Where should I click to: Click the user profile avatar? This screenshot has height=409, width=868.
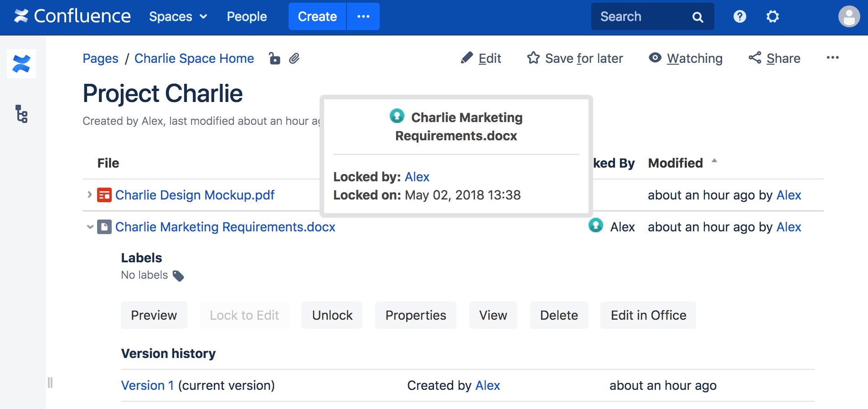pyautogui.click(x=849, y=17)
